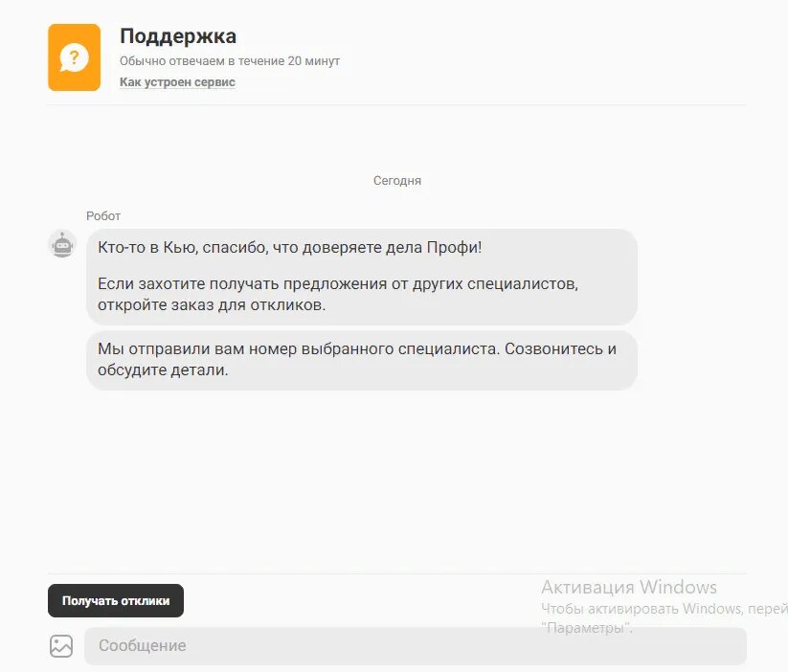Click the question mark inside support logo

[75, 56]
